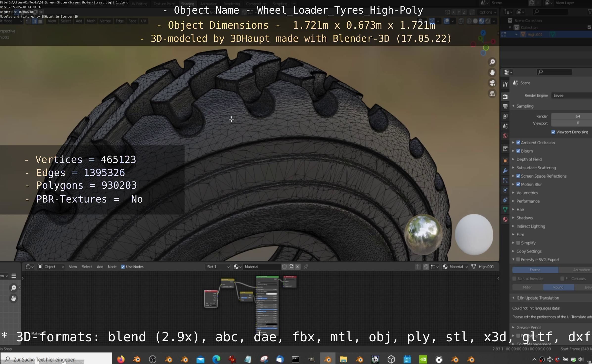
Task: Open node editor Select menu
Action: coord(87,267)
